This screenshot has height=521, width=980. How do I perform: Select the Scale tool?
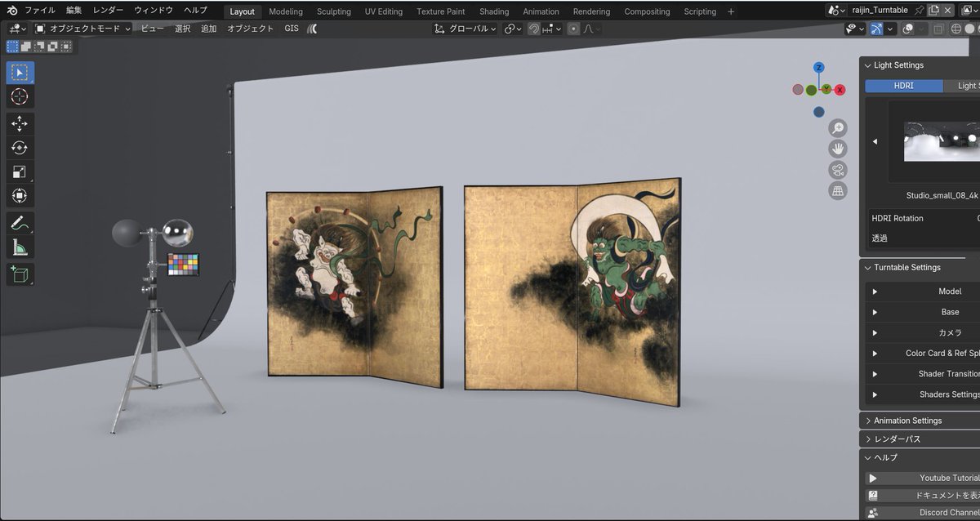point(20,171)
